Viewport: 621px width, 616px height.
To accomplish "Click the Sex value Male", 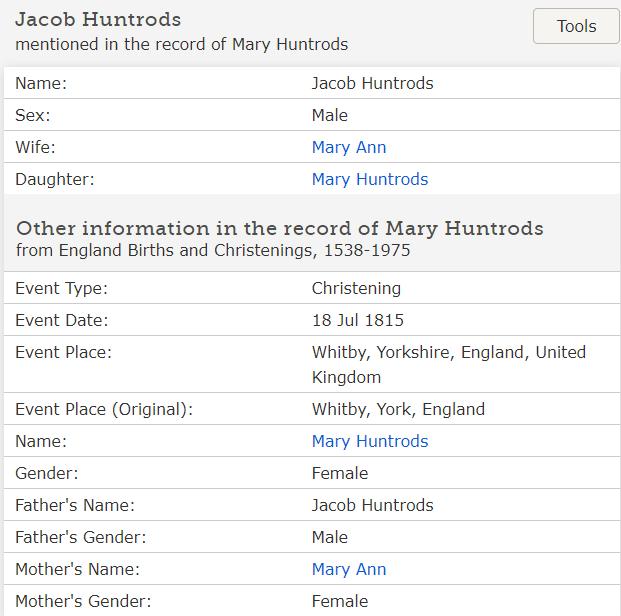I will (329, 115).
